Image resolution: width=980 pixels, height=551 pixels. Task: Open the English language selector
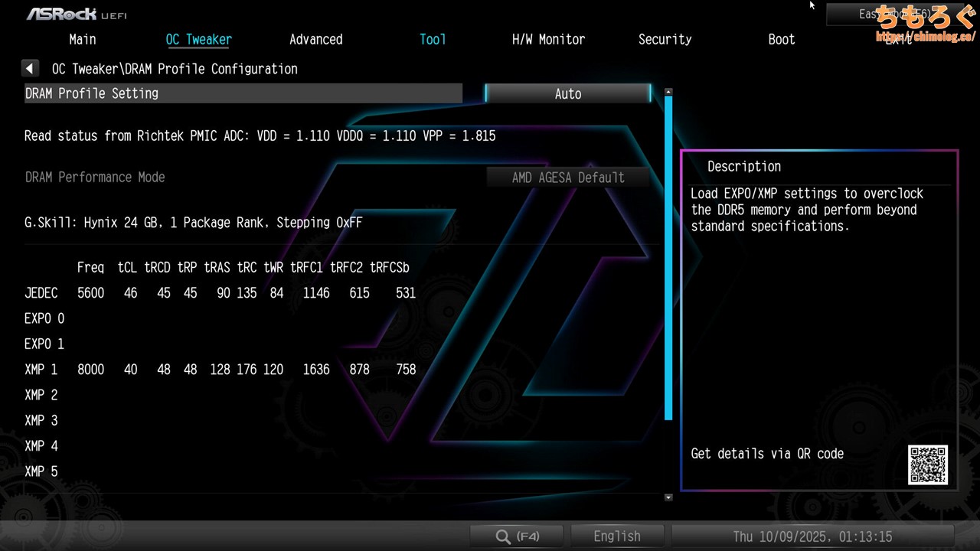pos(616,536)
